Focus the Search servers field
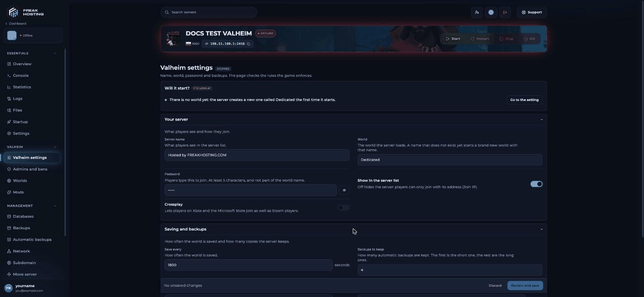Viewport: 644px width, 297px height. coord(209,12)
